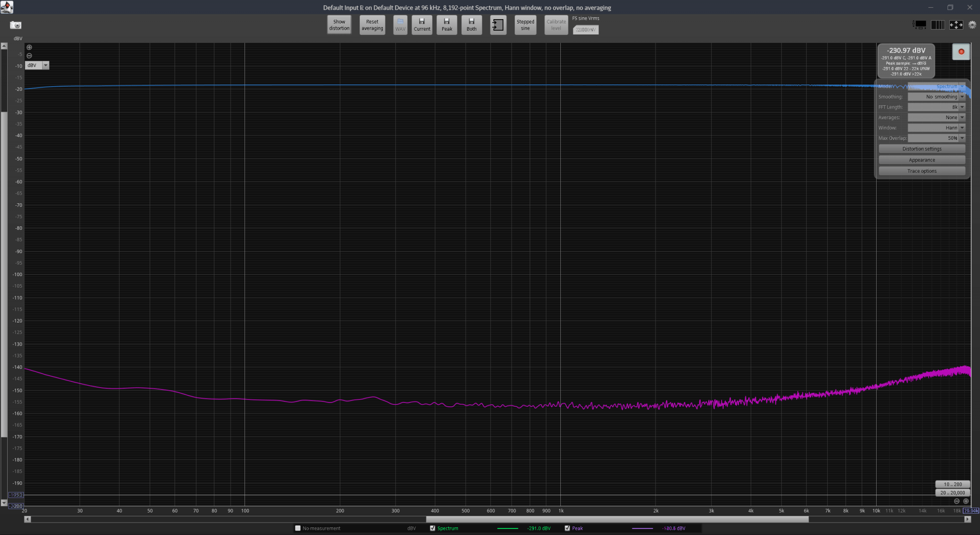Toggle the Peak trace checkbox
This screenshot has height=535, width=980.
[567, 528]
